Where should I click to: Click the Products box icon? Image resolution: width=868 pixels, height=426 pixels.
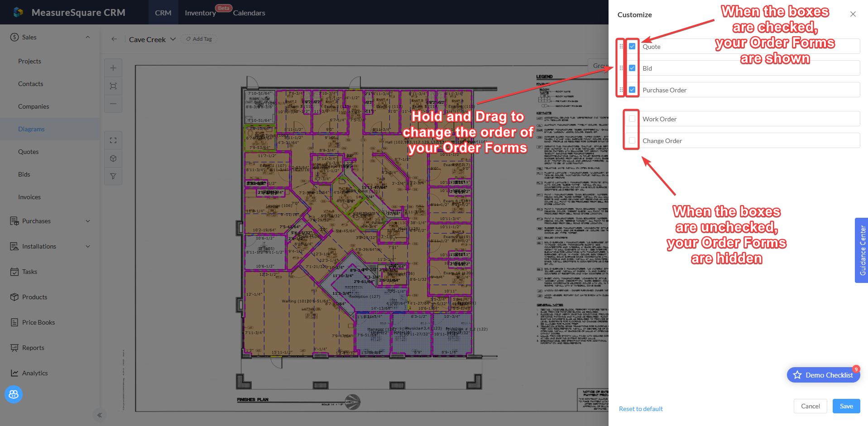(x=14, y=297)
